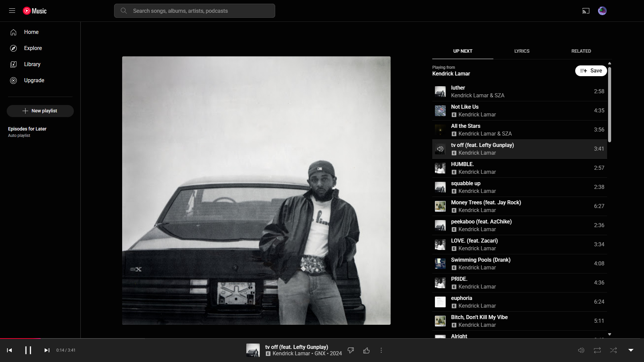Focus the Search songs, albums, artists field
The image size is (644, 362).
pos(195,11)
